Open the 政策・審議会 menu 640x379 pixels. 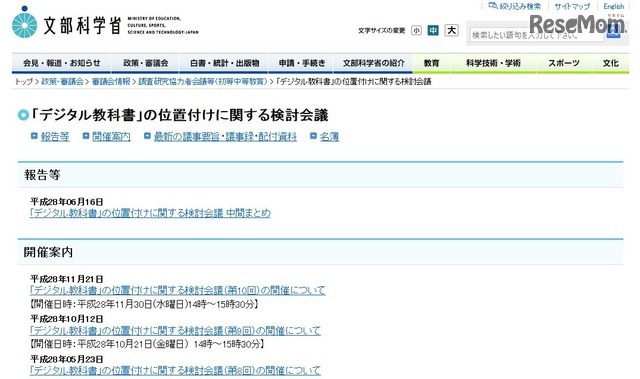point(145,63)
